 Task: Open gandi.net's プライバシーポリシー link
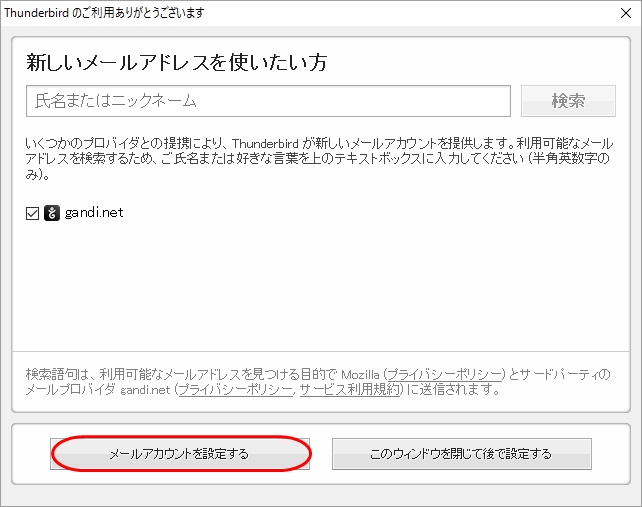(x=235, y=390)
